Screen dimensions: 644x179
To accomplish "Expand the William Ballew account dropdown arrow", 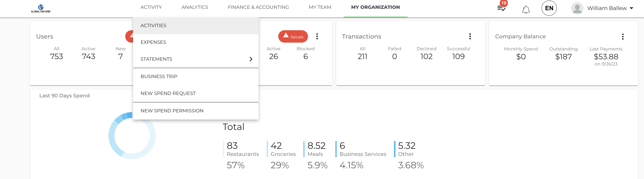I will (631, 8).
